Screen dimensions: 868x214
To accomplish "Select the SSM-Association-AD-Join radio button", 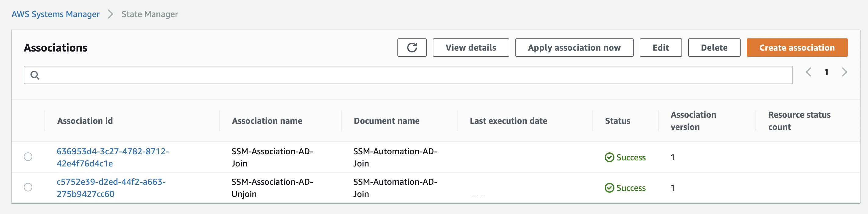I will tap(28, 157).
